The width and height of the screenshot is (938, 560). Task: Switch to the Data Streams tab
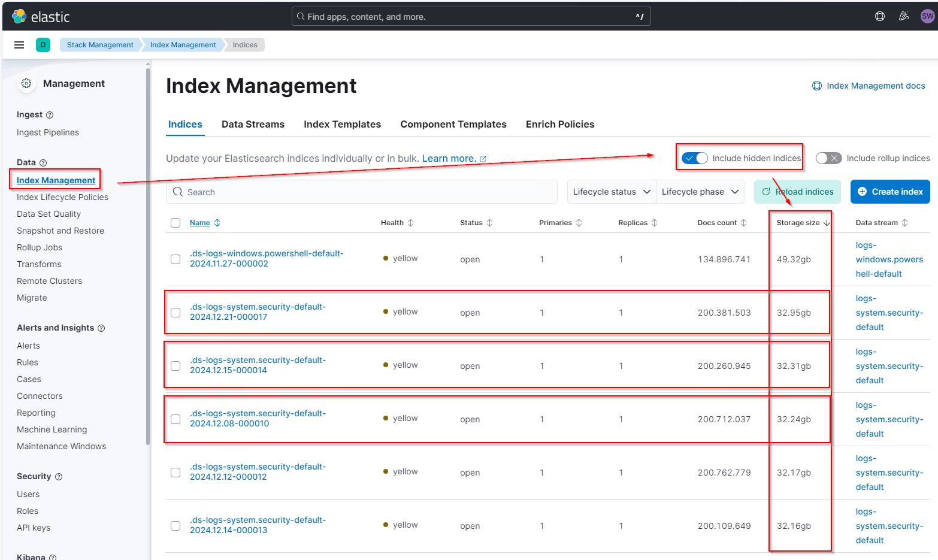pos(253,125)
